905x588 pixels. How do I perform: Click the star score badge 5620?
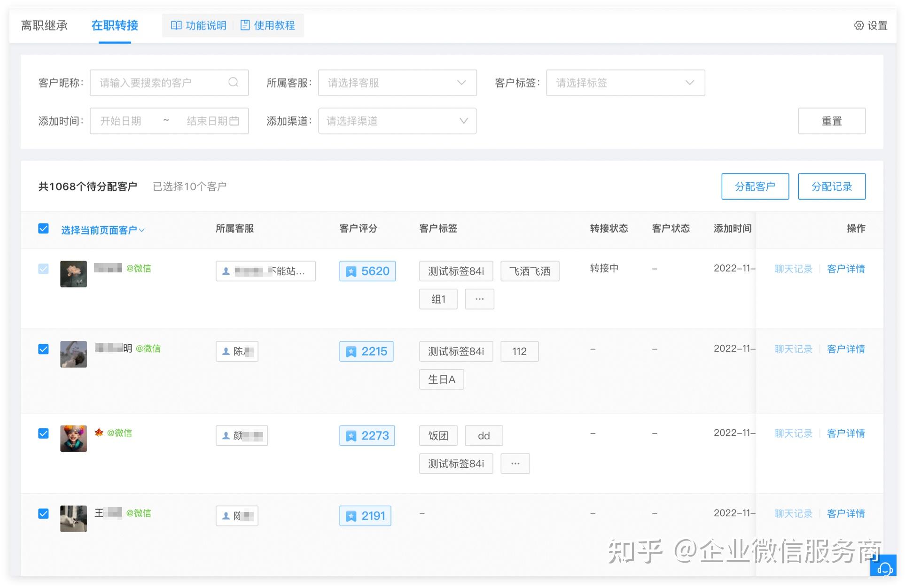coord(367,271)
